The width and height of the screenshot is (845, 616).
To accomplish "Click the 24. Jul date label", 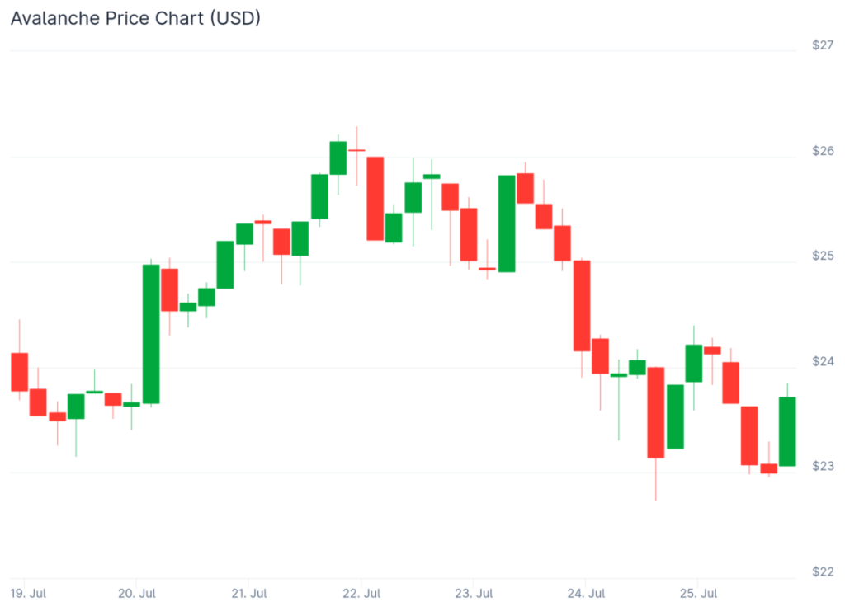I will click(584, 593).
